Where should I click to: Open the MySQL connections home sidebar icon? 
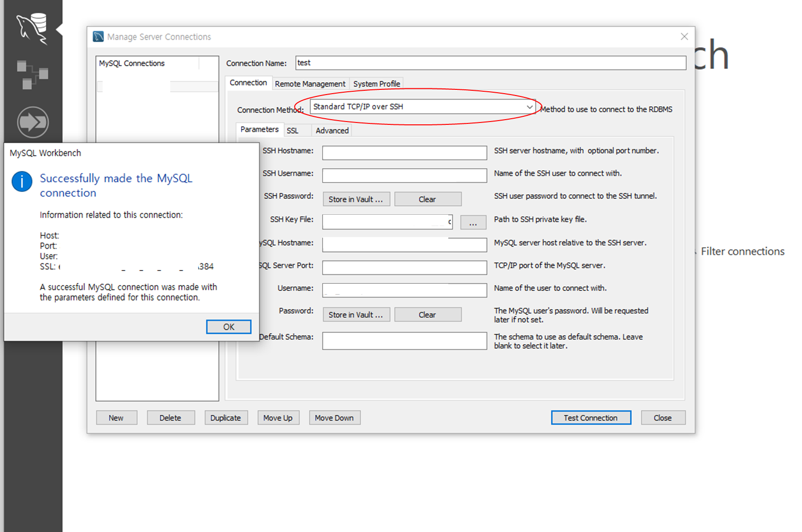[32, 28]
